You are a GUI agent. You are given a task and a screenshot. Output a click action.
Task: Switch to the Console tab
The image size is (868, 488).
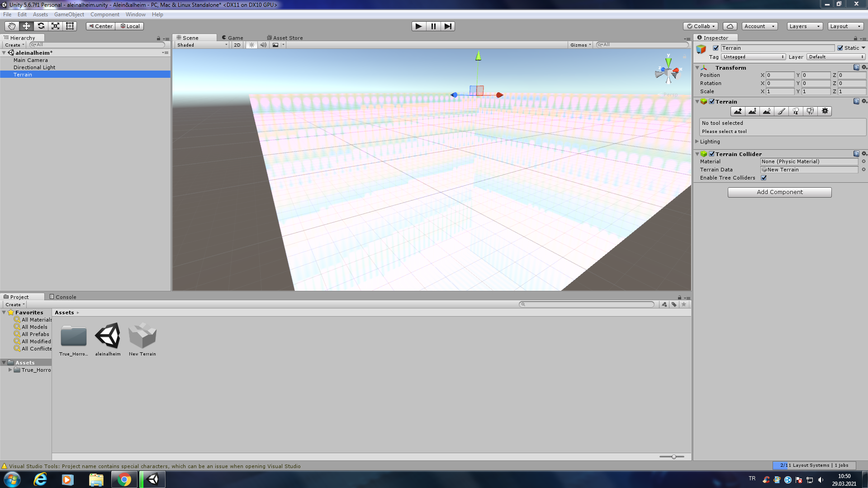click(63, 297)
